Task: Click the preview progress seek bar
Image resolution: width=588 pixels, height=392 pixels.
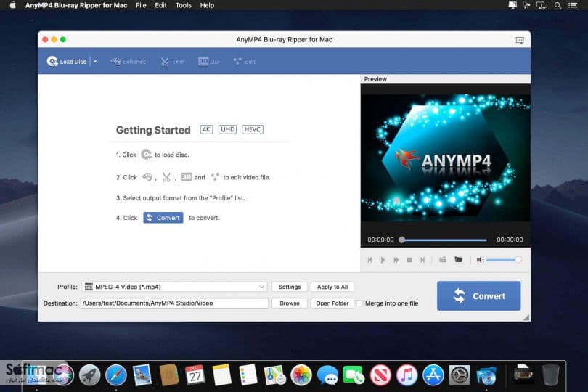Action: point(443,240)
